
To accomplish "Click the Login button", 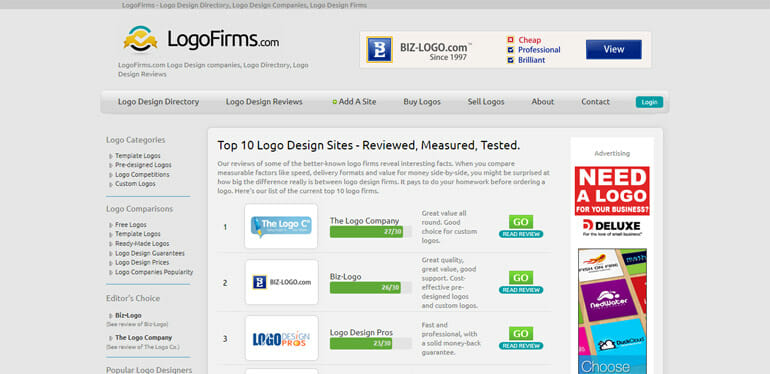I will click(x=649, y=102).
